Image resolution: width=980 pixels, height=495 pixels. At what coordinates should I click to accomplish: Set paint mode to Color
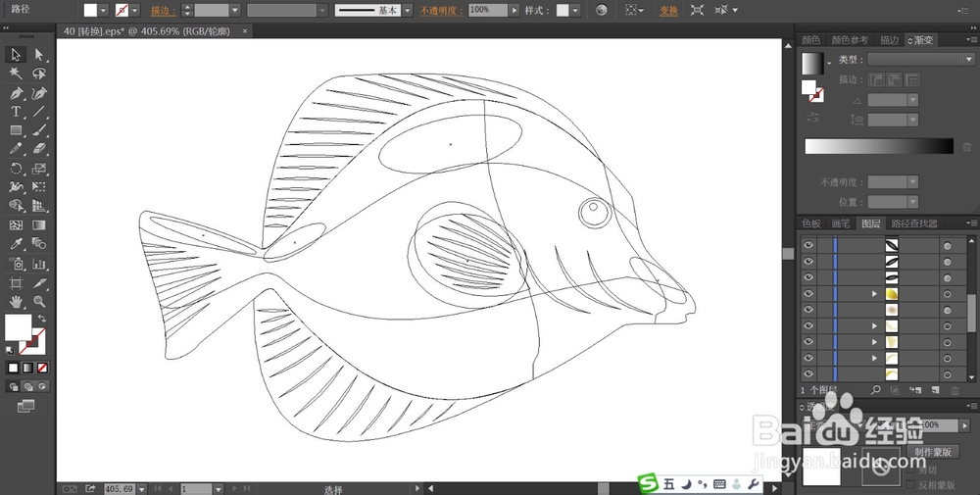[x=13, y=369]
